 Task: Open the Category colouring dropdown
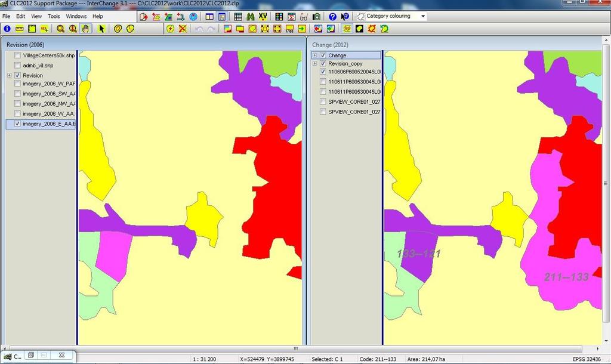[423, 16]
